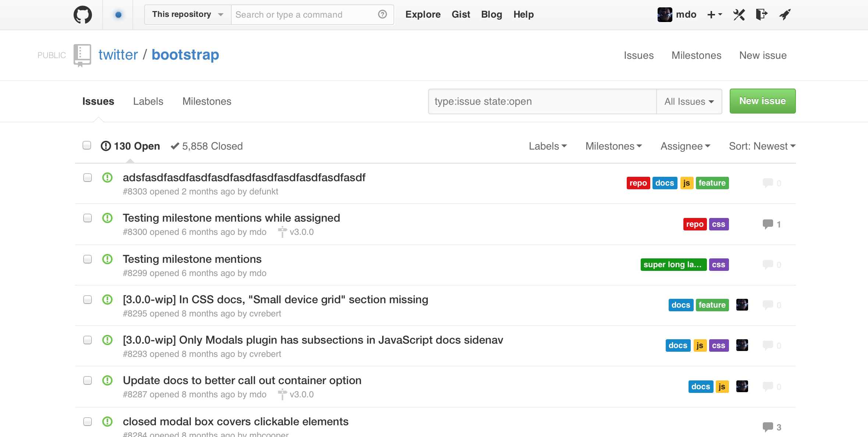Check the box for Testing milestone mentions while assigned
The height and width of the screenshot is (437, 868).
[x=88, y=218]
